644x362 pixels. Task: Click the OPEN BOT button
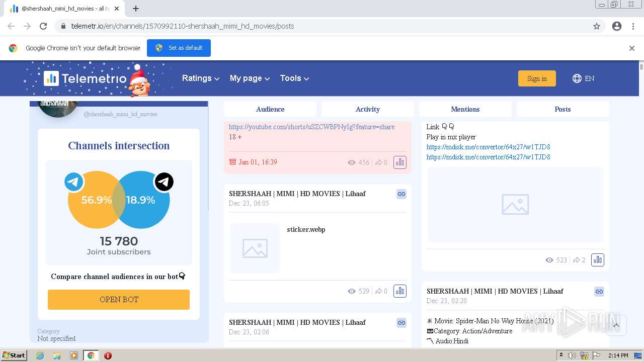[x=119, y=300]
